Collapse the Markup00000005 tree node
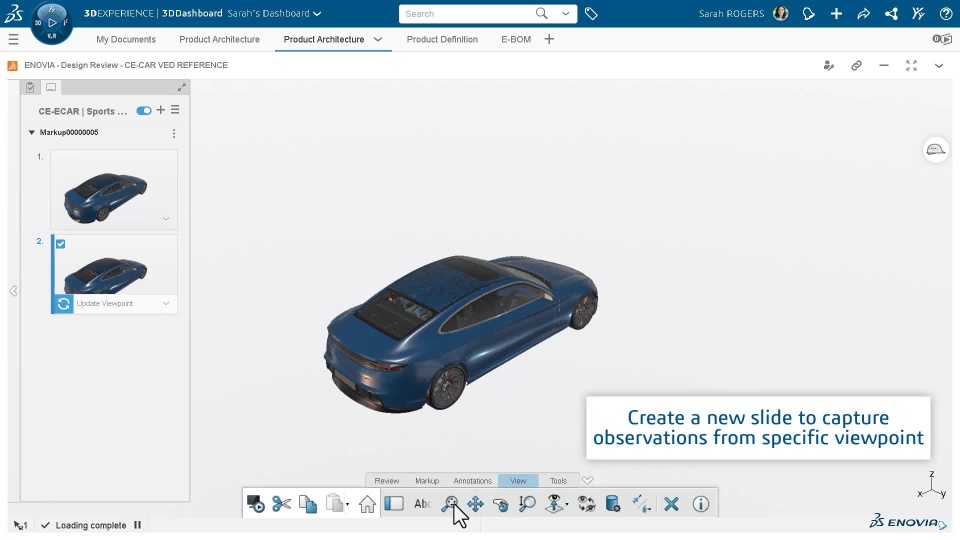Viewport: 960px width, 540px height. click(32, 132)
